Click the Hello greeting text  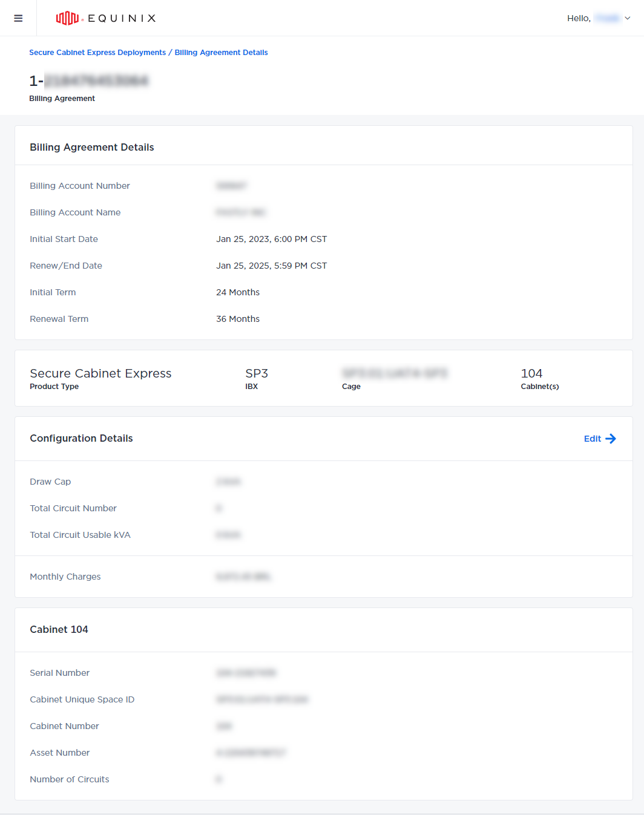[x=579, y=18]
